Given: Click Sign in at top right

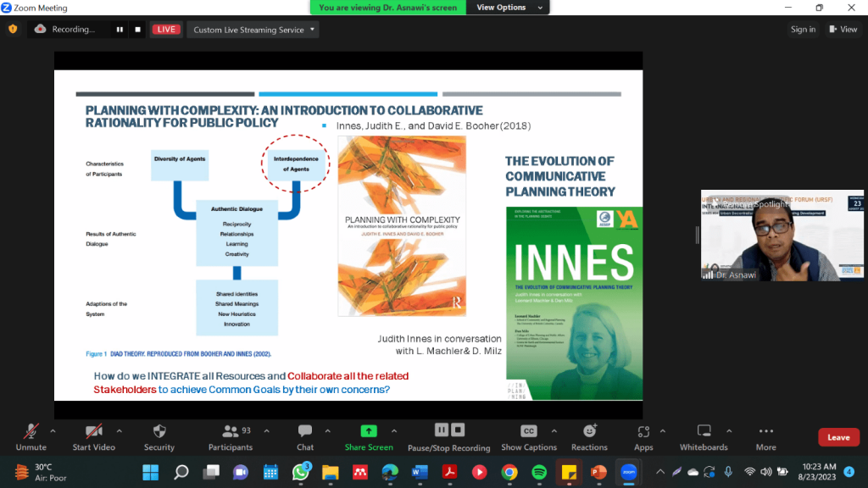Looking at the screenshot, I should point(803,30).
